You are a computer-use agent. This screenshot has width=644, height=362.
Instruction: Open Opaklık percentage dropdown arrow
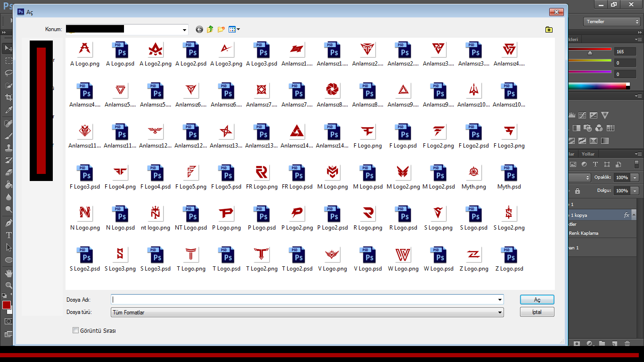635,178
